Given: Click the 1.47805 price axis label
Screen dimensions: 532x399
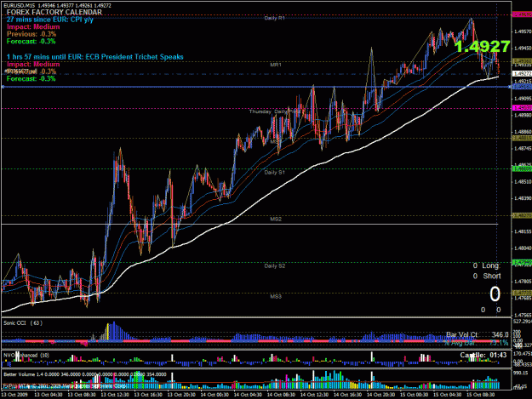Looking at the screenshot, I should (x=523, y=282).
